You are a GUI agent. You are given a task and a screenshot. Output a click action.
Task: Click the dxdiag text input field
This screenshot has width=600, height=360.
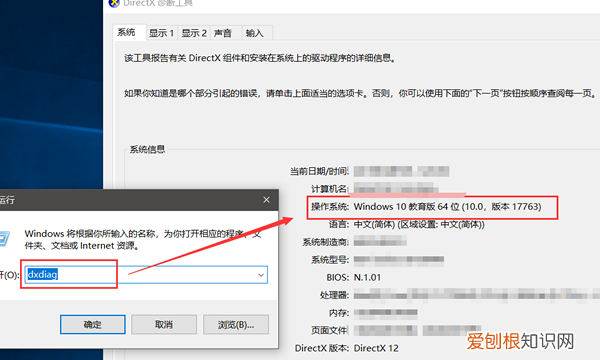(146, 275)
